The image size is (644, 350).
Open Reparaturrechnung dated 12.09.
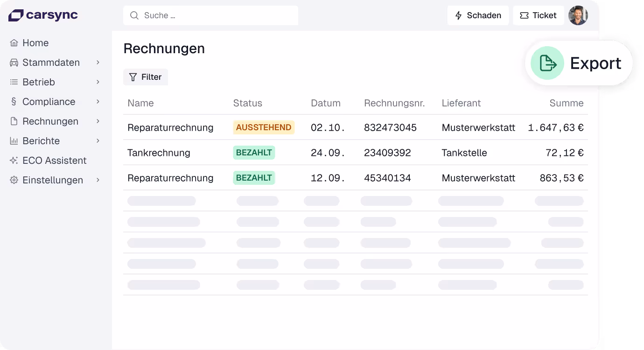(x=170, y=178)
